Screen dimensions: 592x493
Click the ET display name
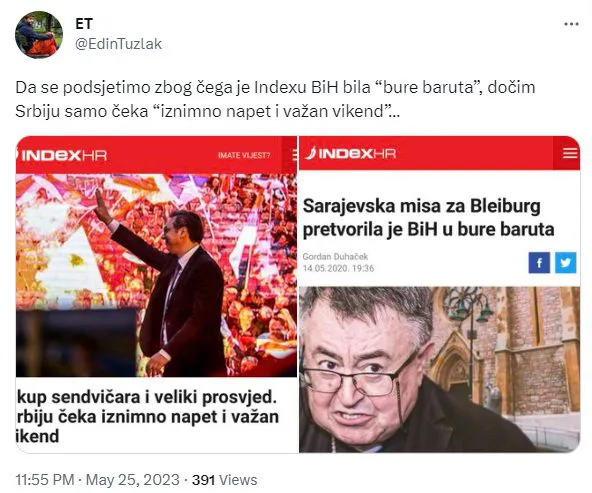point(84,24)
